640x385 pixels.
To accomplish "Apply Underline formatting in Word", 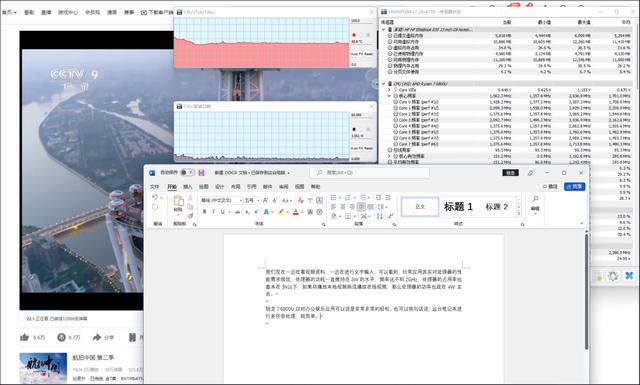I will (x=222, y=211).
